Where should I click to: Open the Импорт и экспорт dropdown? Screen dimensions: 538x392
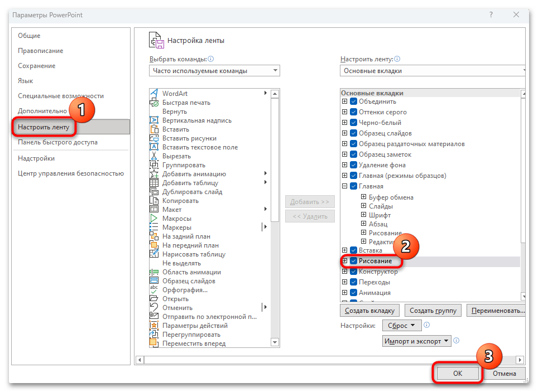416,341
